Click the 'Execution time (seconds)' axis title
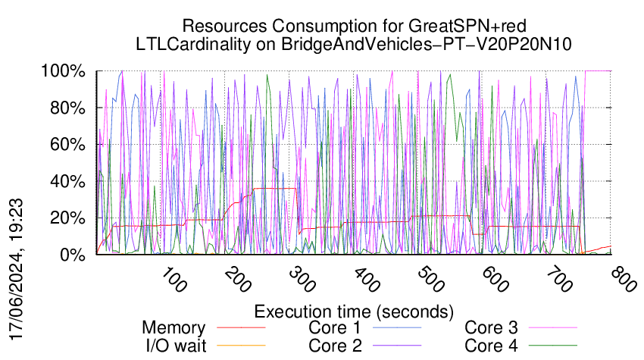The image size is (644, 360). click(354, 312)
